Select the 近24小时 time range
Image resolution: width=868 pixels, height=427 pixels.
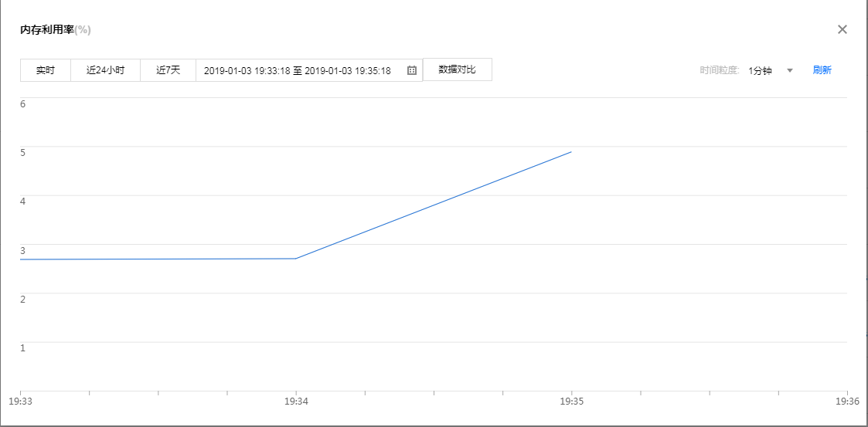coord(105,70)
